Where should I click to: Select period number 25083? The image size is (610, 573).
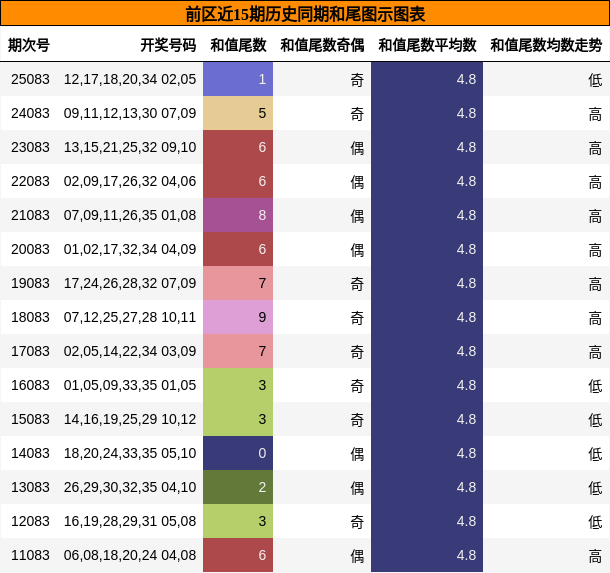click(x=30, y=79)
